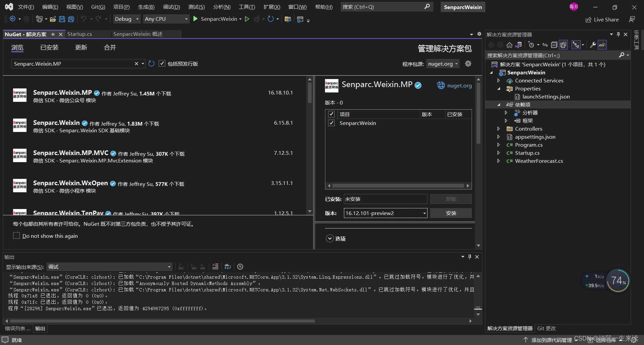The image size is (644, 345).
Task: Click the package list vertical scrollbar thumb
Action: [310, 92]
